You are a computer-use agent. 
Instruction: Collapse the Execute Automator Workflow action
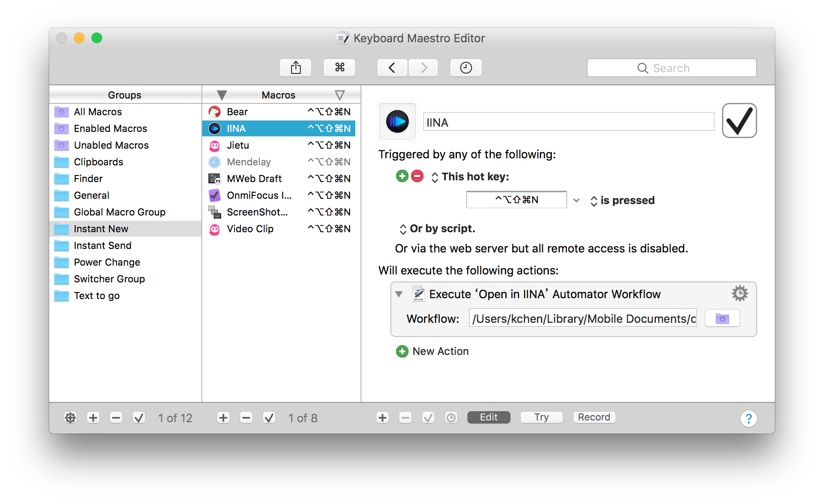[x=399, y=294]
